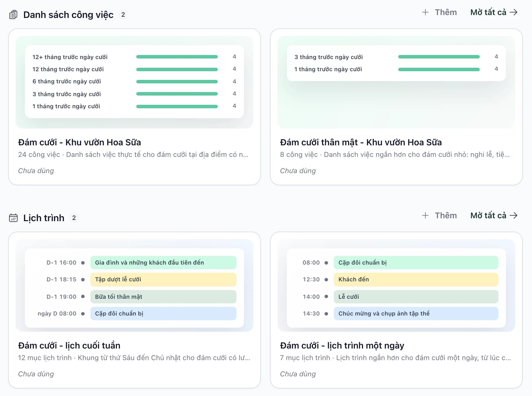
Task: Click Thêm in the Lịch trình section
Action: click(x=446, y=215)
